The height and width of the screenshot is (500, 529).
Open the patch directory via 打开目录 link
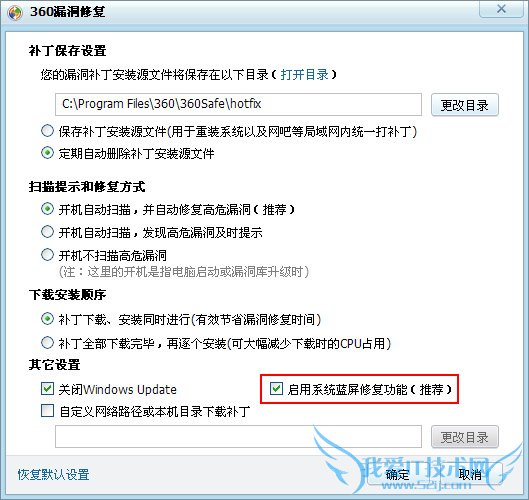pos(304,75)
